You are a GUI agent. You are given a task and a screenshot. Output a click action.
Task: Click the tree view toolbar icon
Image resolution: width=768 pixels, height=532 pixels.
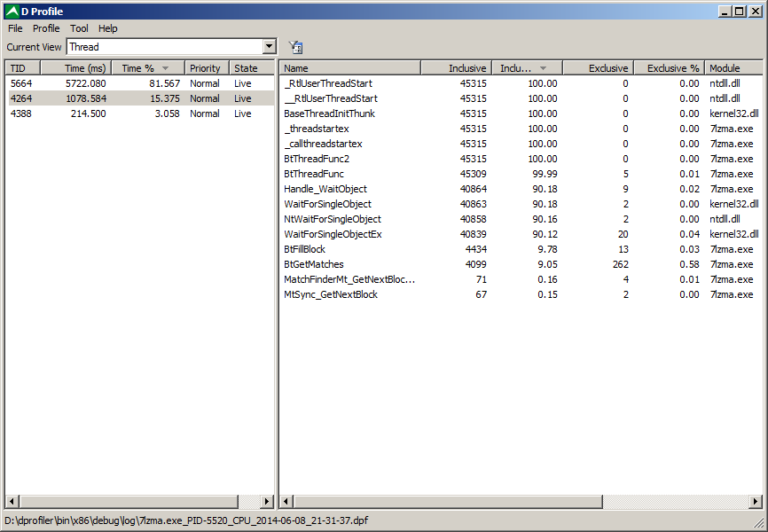tap(296, 47)
